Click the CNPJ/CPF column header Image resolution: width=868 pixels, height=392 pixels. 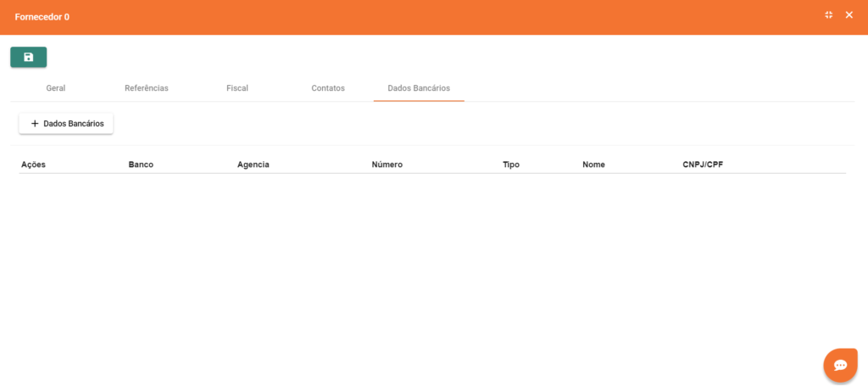pyautogui.click(x=703, y=165)
